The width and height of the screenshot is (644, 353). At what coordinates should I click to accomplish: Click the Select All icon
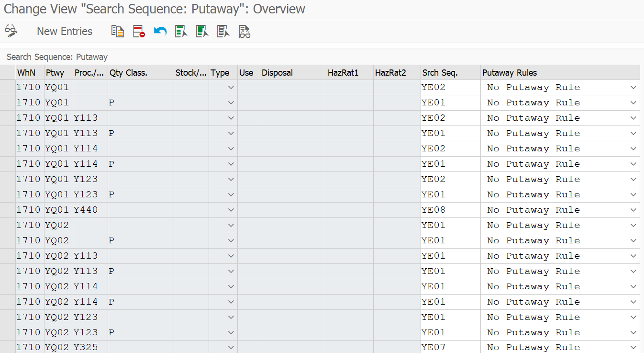tap(181, 32)
